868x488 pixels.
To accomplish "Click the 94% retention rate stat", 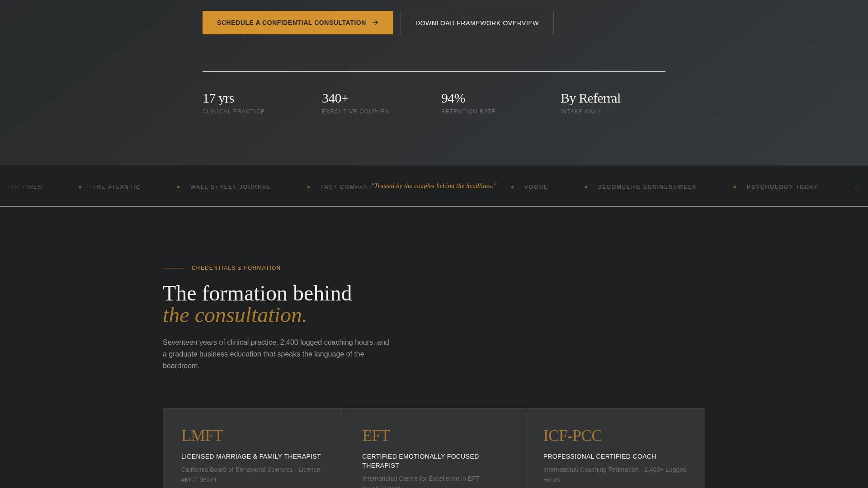I will (468, 103).
